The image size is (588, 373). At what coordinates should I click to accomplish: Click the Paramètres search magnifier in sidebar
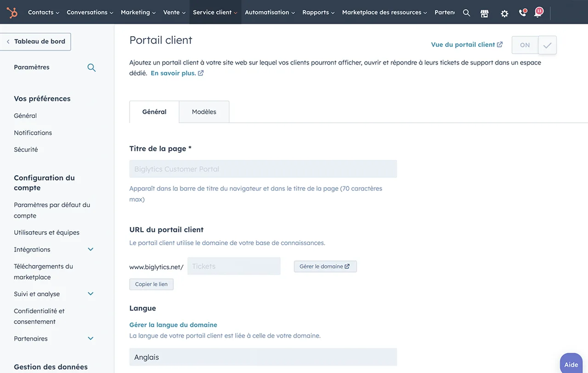[x=91, y=67]
